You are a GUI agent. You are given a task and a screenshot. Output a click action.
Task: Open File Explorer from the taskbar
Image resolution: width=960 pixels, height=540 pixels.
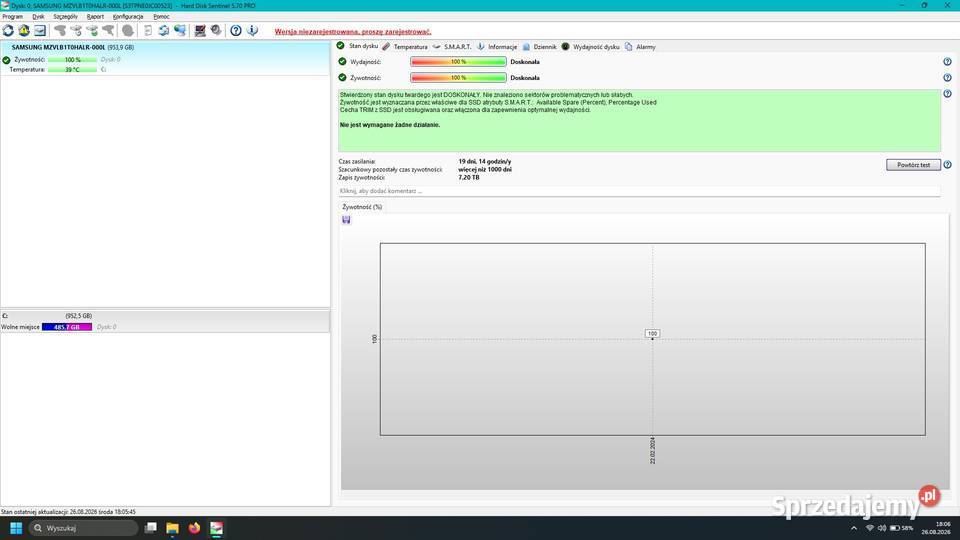click(173, 528)
